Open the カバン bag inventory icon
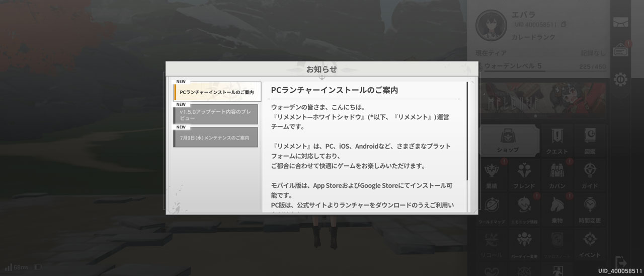644x276 pixels. click(x=557, y=174)
